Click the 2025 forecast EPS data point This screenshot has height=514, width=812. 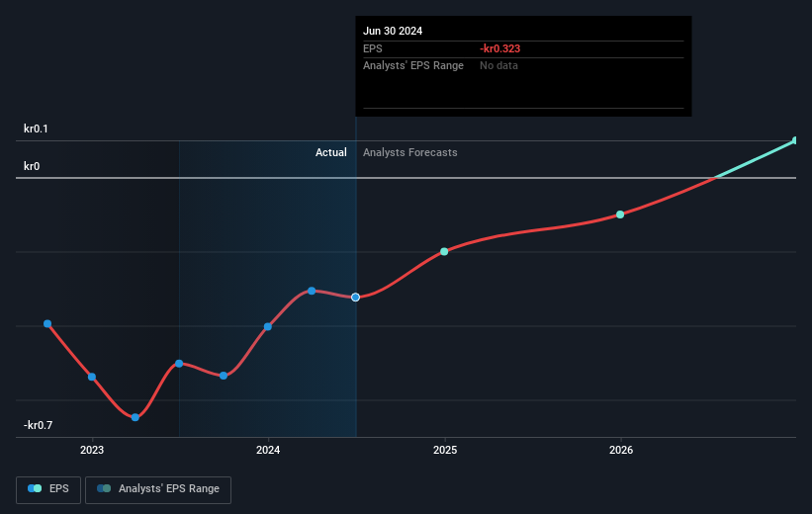tap(444, 252)
